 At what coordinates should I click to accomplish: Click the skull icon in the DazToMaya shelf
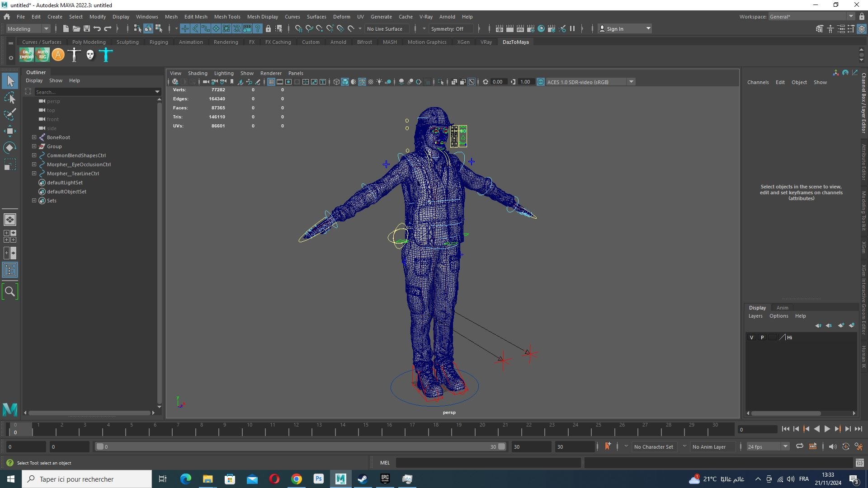pyautogui.click(x=90, y=55)
